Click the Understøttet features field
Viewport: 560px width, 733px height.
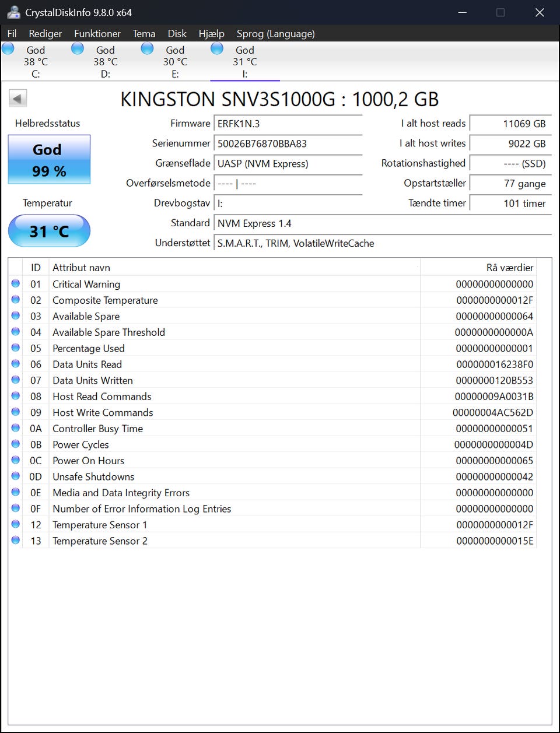tap(383, 243)
